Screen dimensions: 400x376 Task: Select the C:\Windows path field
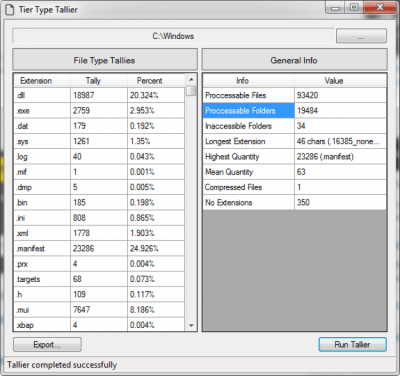click(173, 36)
